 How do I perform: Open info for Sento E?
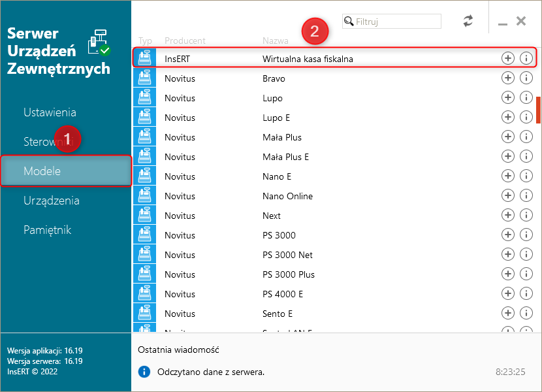526,313
